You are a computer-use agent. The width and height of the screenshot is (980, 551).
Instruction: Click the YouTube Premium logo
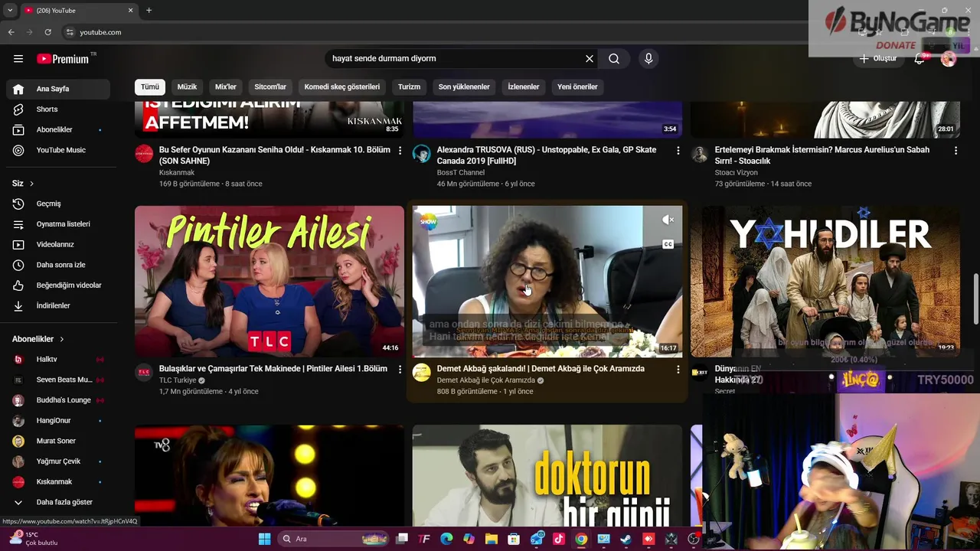click(64, 59)
